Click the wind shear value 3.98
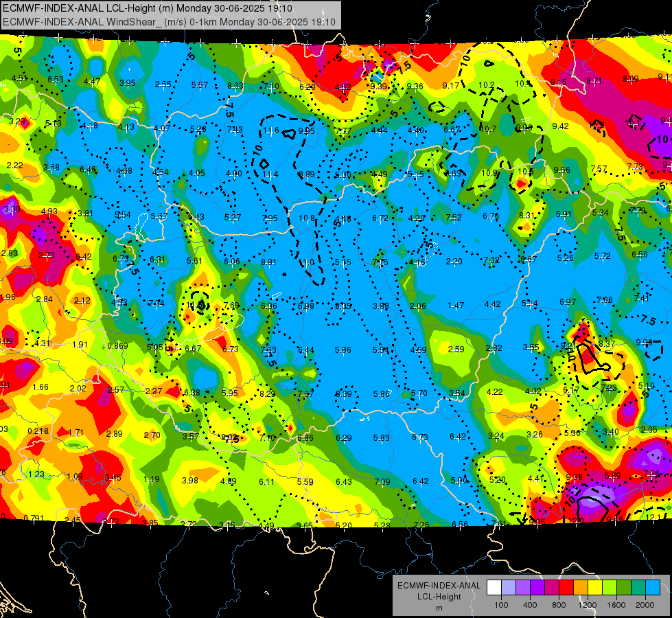672x618 pixels. [190, 481]
